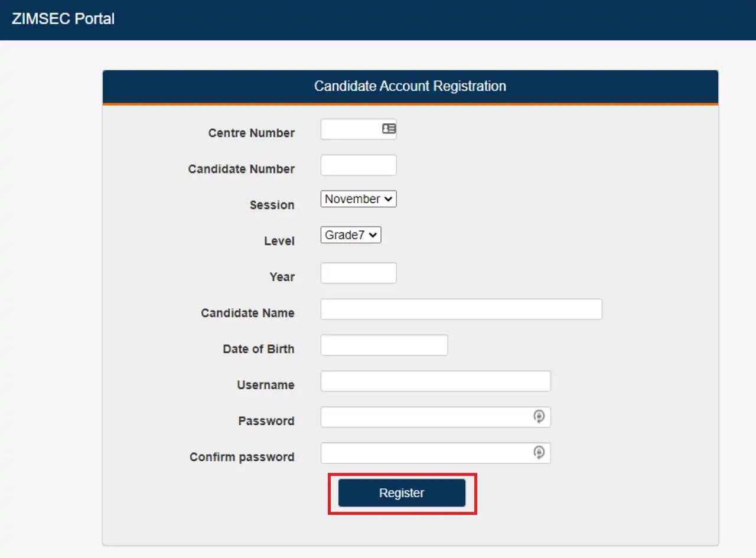Click the Username text box

click(435, 381)
